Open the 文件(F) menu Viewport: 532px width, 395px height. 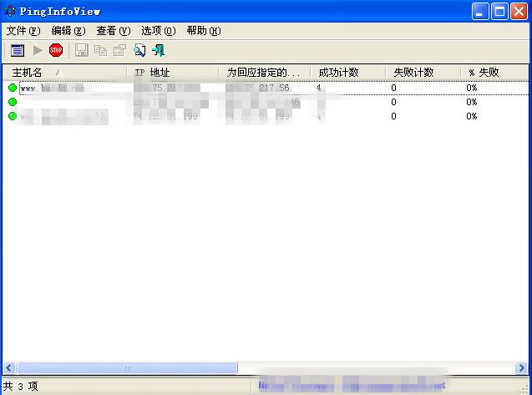pos(23,31)
